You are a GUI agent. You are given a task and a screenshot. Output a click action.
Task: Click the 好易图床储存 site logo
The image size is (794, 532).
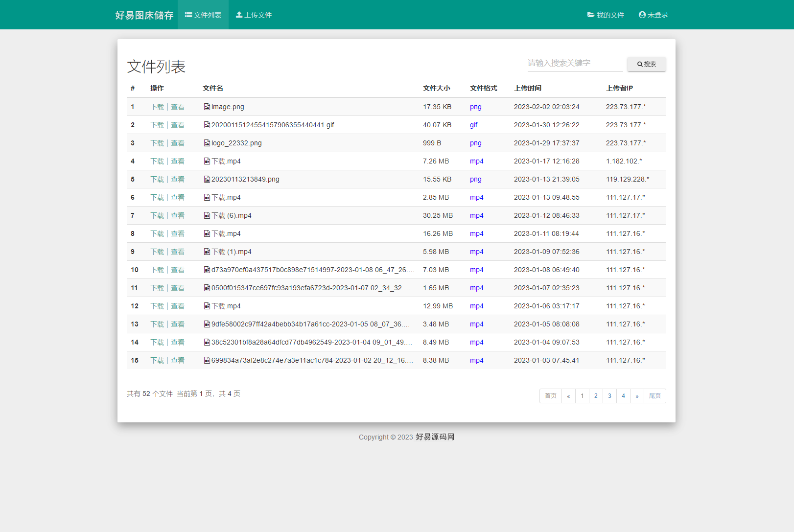(144, 15)
